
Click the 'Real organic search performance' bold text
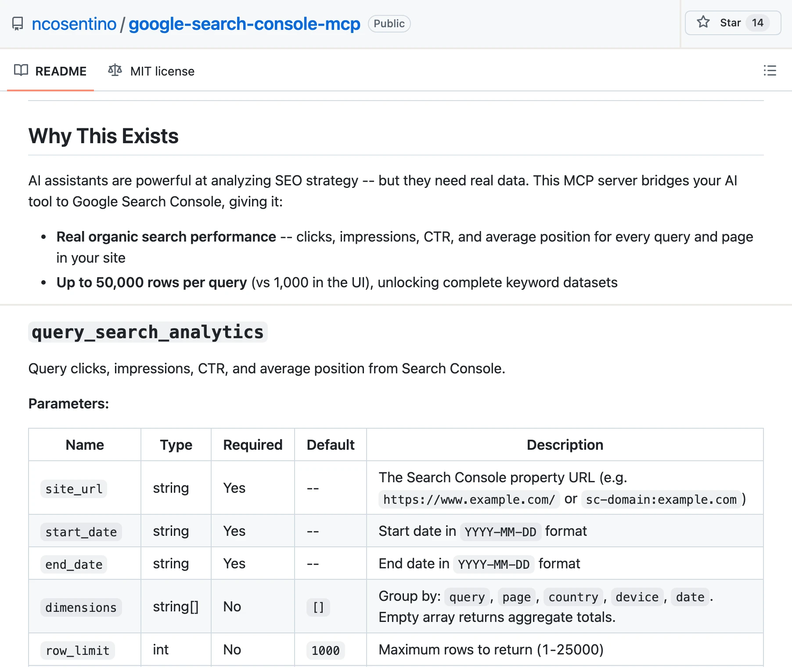coord(166,237)
